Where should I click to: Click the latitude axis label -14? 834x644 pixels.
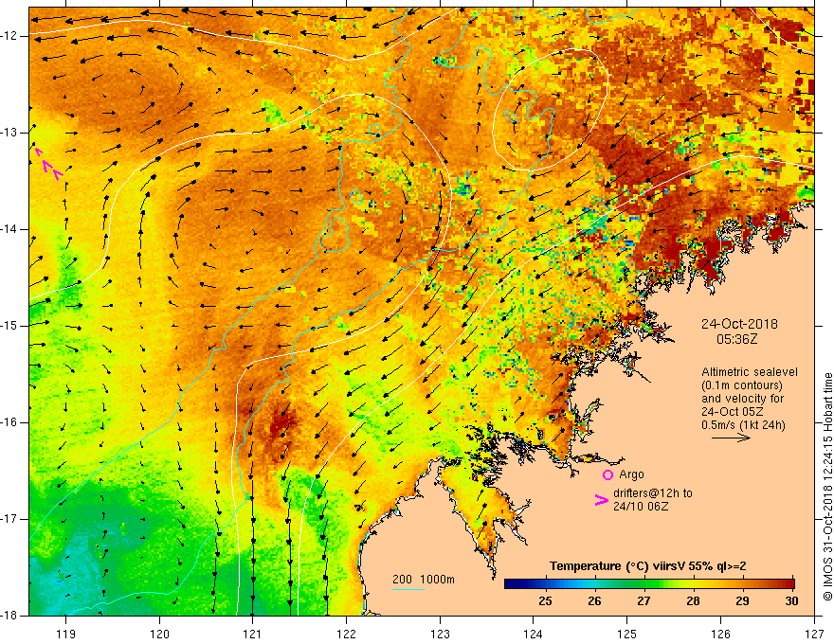tap(10, 229)
